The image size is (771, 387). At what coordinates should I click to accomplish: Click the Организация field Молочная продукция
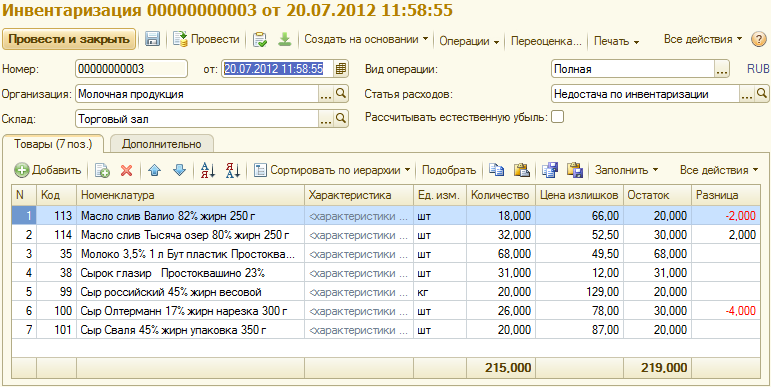coord(197,93)
